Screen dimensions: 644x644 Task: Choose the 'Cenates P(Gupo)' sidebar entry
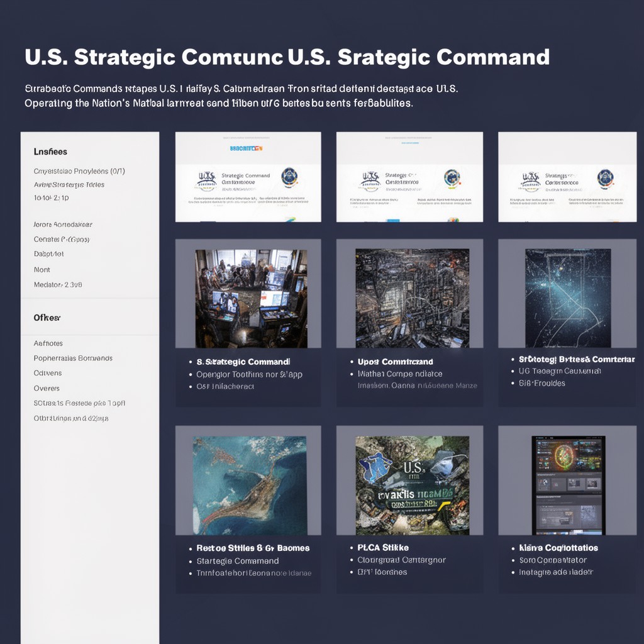[x=62, y=239]
